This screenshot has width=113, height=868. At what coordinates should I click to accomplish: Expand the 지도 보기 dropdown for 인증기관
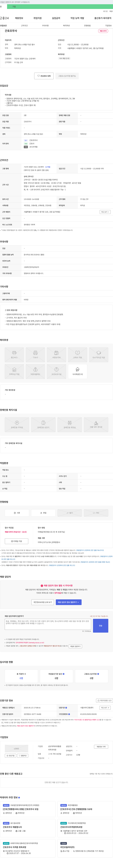tap(105, 708)
